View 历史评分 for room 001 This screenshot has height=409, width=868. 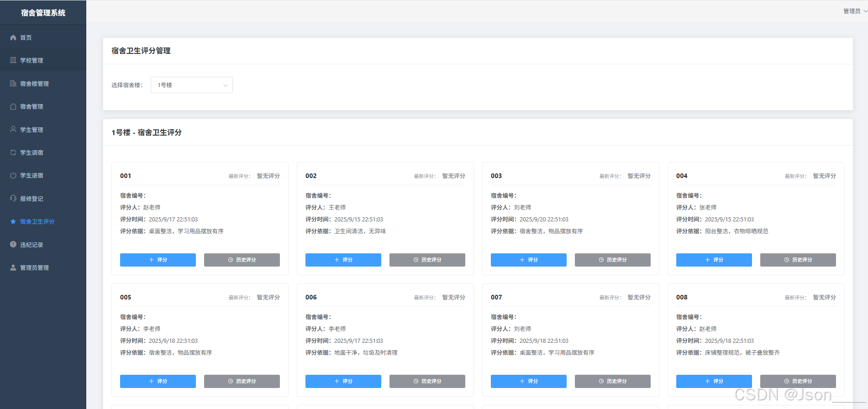coord(242,260)
